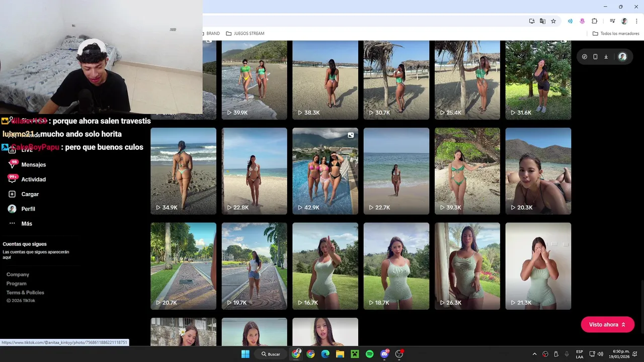Show hidden system tray icons

pyautogui.click(x=534, y=354)
